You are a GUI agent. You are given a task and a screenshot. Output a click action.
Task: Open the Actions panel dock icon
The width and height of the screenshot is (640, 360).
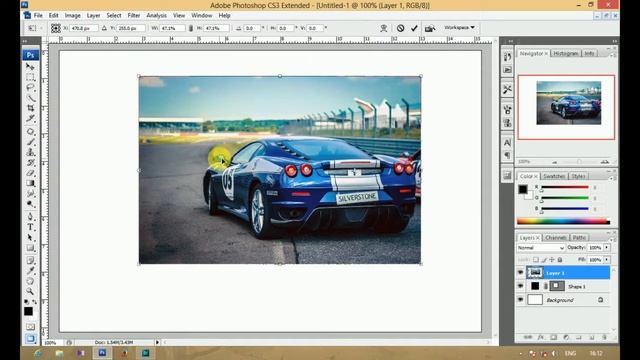(x=507, y=70)
